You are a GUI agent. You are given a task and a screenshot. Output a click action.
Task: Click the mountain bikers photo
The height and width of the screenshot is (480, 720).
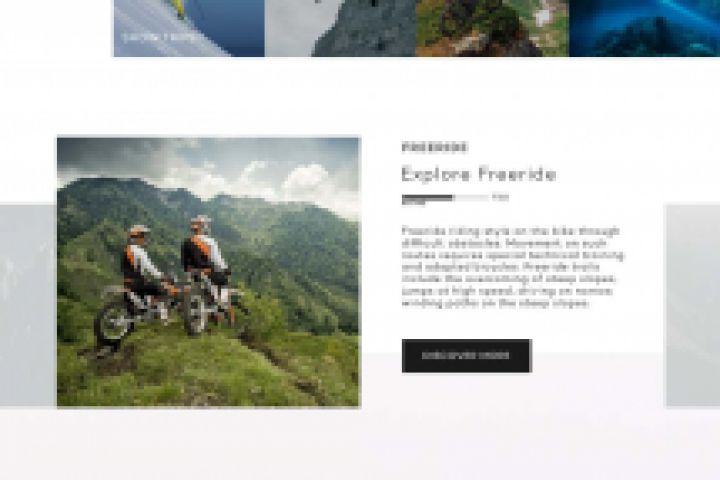[208, 272]
